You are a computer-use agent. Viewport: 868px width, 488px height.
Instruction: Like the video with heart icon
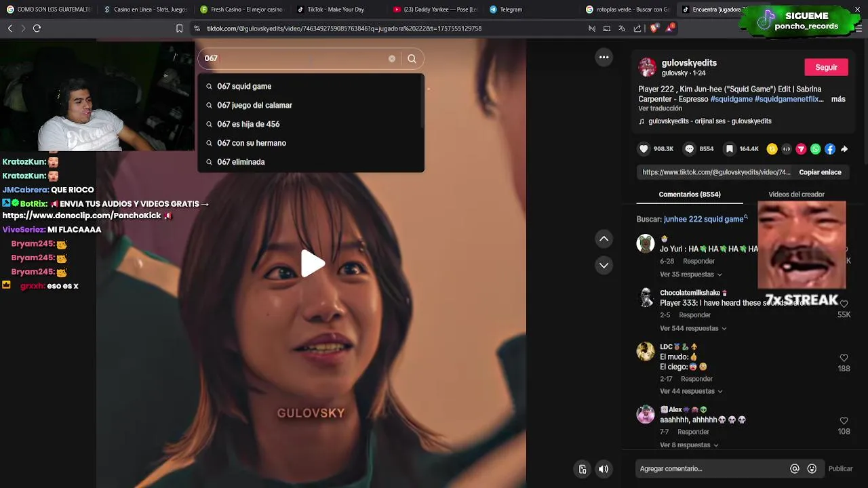tap(644, 149)
